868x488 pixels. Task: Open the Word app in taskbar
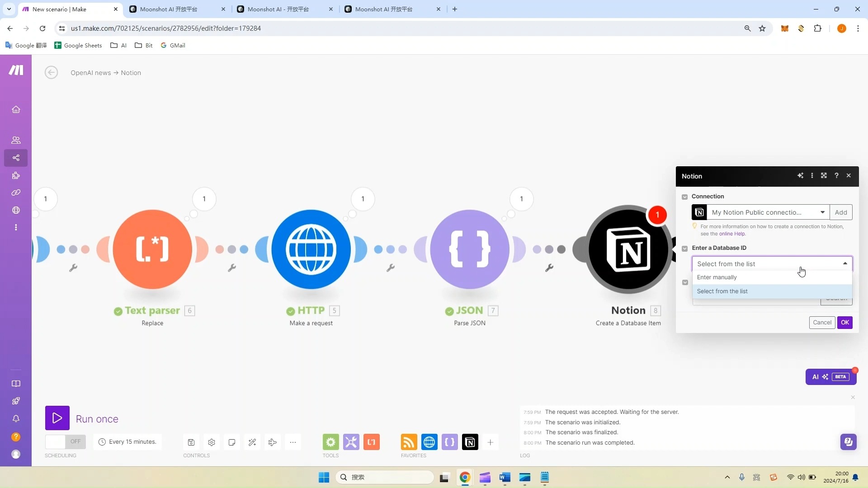click(505, 477)
